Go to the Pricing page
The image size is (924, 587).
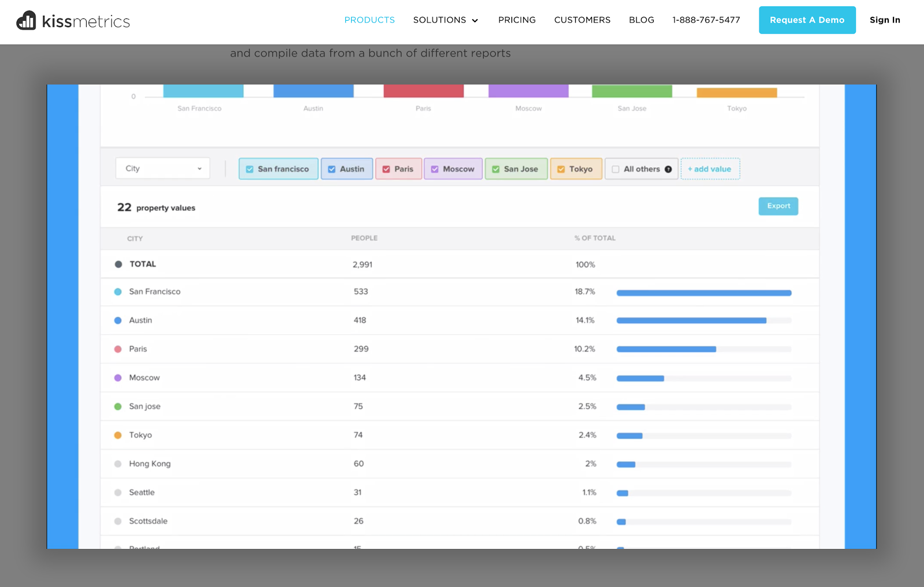pyautogui.click(x=517, y=20)
